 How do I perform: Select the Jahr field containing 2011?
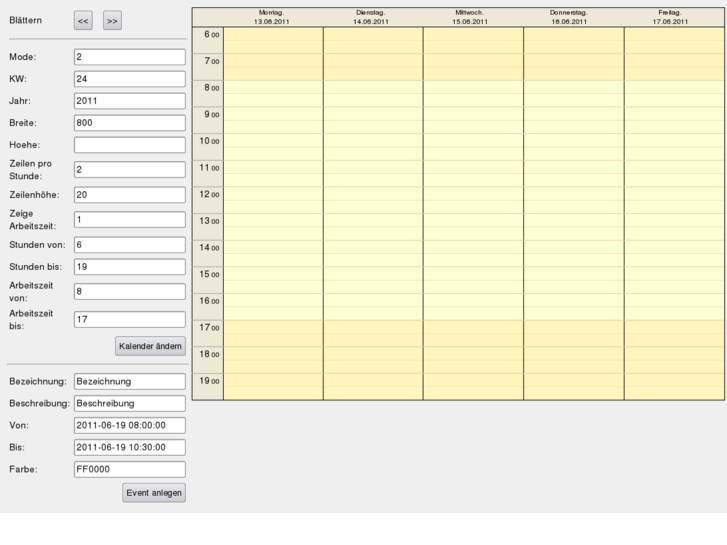[130, 101]
